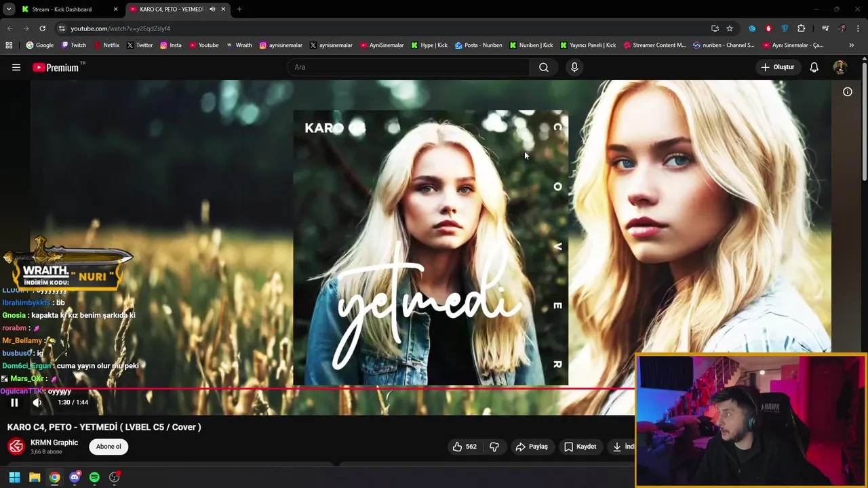Open the YouTube hamburger guide menu
Viewport: 868px width, 488px height.
(16, 67)
